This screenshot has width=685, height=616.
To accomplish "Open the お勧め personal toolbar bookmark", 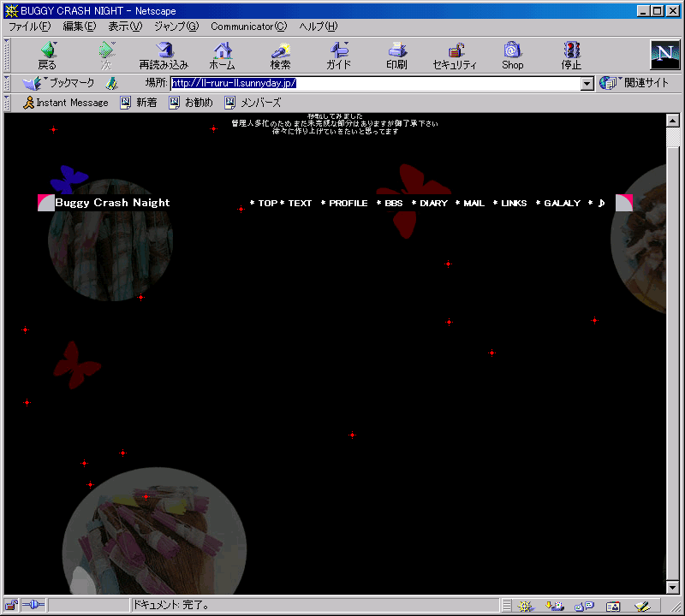I will (191, 103).
